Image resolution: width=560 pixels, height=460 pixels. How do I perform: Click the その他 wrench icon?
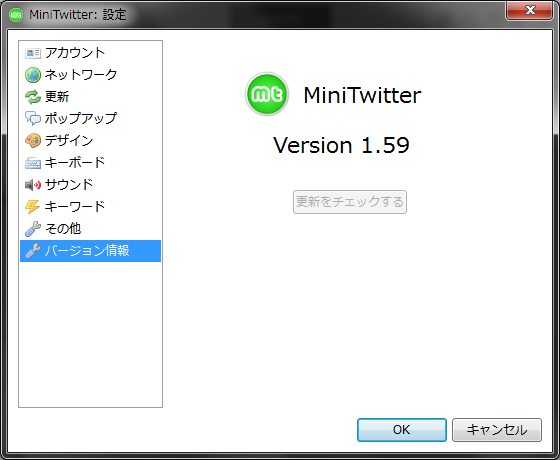point(32,229)
